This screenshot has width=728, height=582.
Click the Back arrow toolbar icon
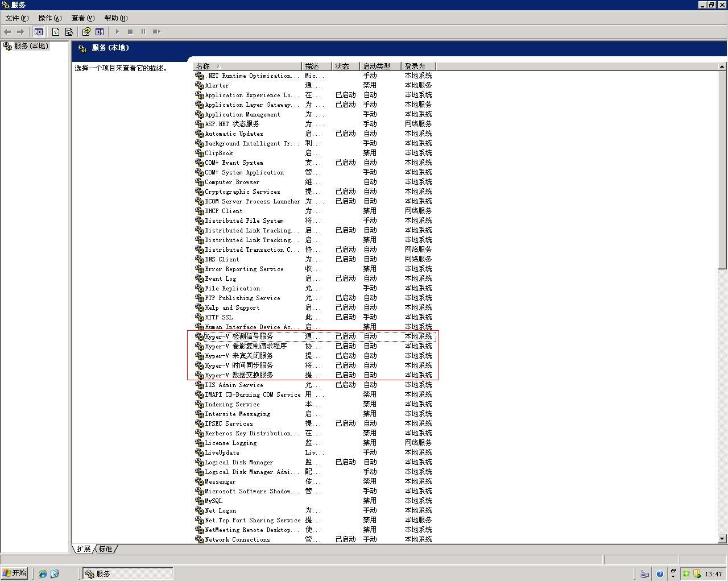7,32
